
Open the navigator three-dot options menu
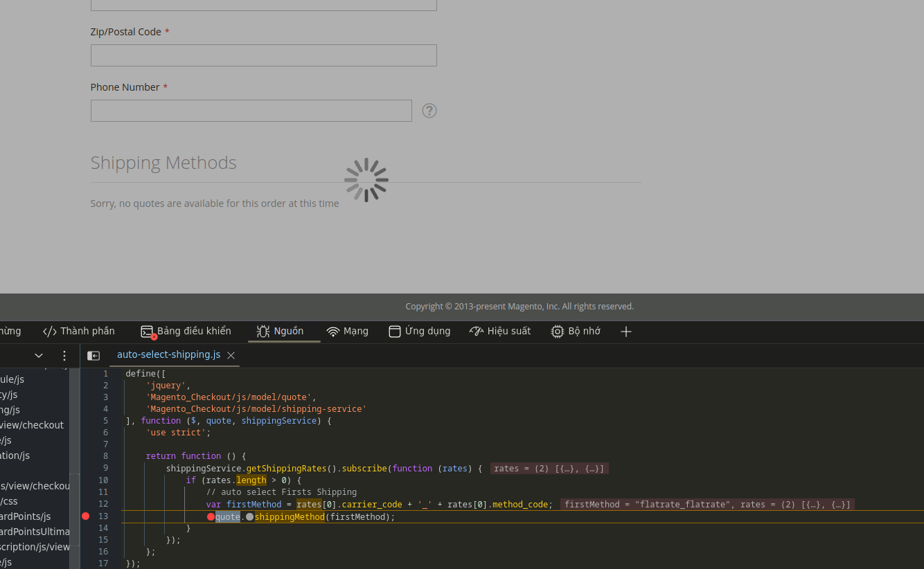pos(64,356)
